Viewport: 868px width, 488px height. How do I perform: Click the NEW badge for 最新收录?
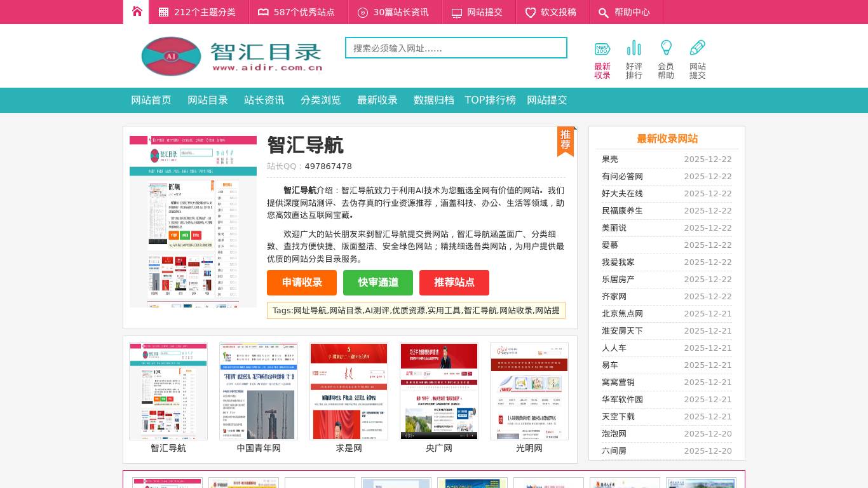click(602, 48)
